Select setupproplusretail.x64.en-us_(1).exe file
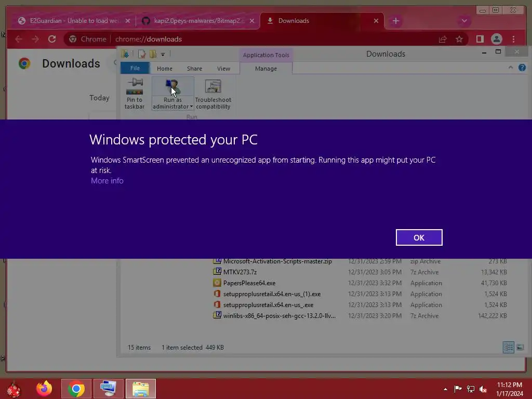The image size is (532, 399). (x=272, y=294)
